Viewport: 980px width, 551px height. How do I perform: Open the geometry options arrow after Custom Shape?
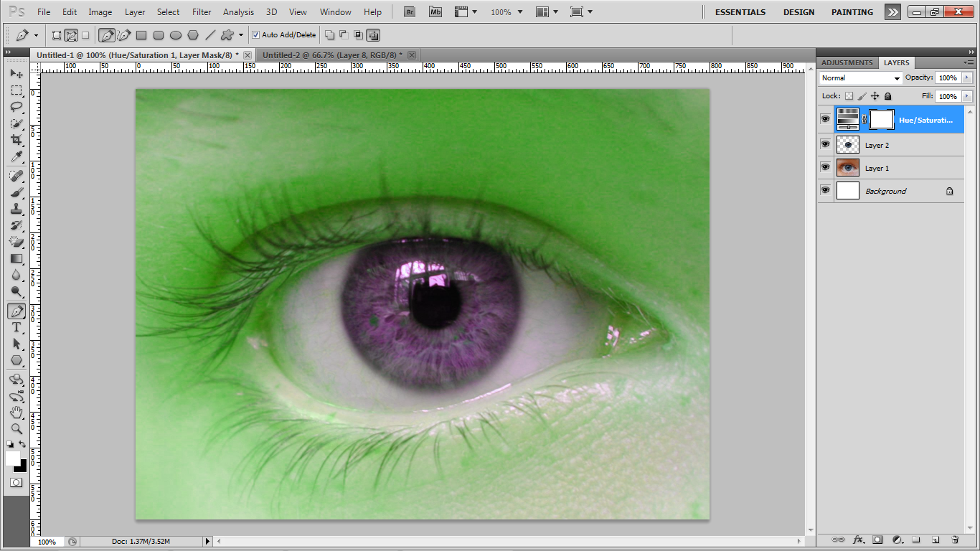pos(241,34)
